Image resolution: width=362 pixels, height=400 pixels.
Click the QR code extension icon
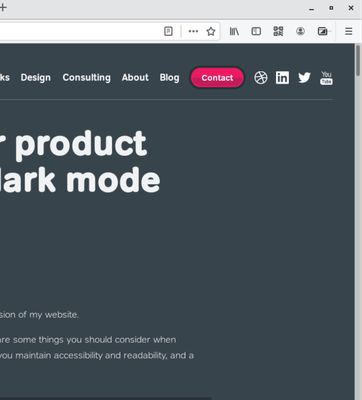[x=278, y=31]
